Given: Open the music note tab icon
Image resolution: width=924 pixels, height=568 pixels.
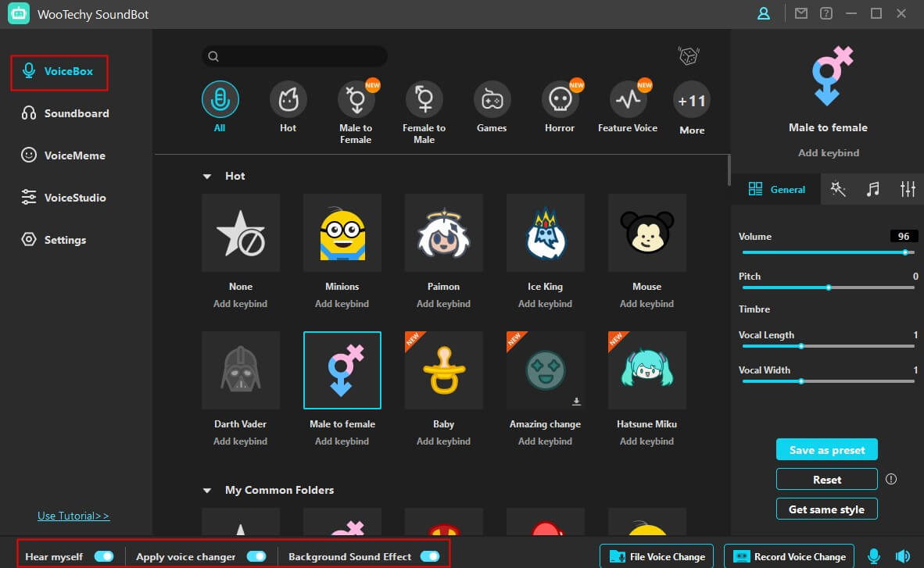Looking at the screenshot, I should tap(873, 189).
